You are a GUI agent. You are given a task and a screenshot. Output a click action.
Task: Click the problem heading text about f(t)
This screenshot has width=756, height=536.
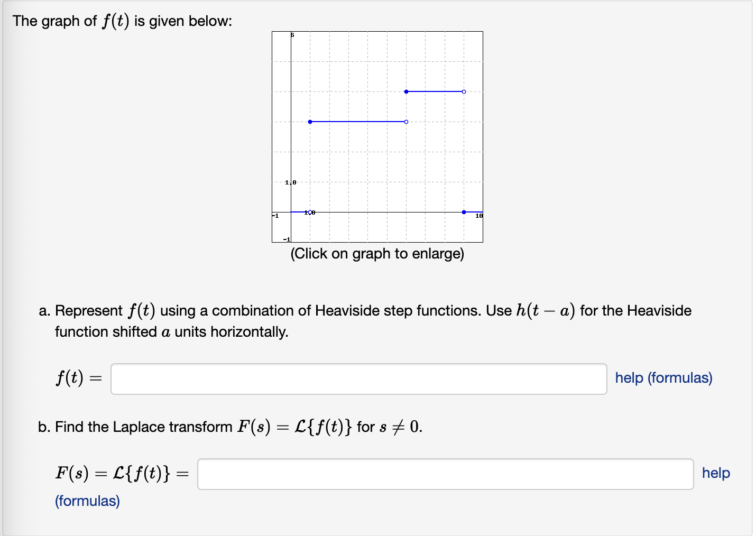tap(122, 20)
